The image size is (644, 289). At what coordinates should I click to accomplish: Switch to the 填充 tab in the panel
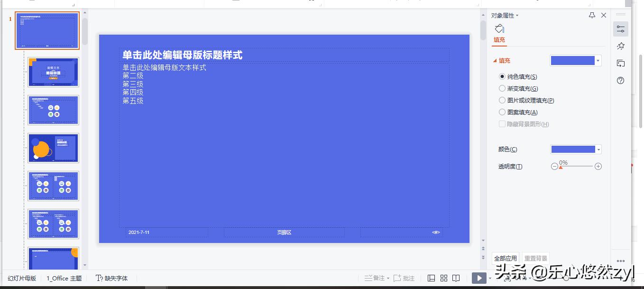[x=499, y=40]
